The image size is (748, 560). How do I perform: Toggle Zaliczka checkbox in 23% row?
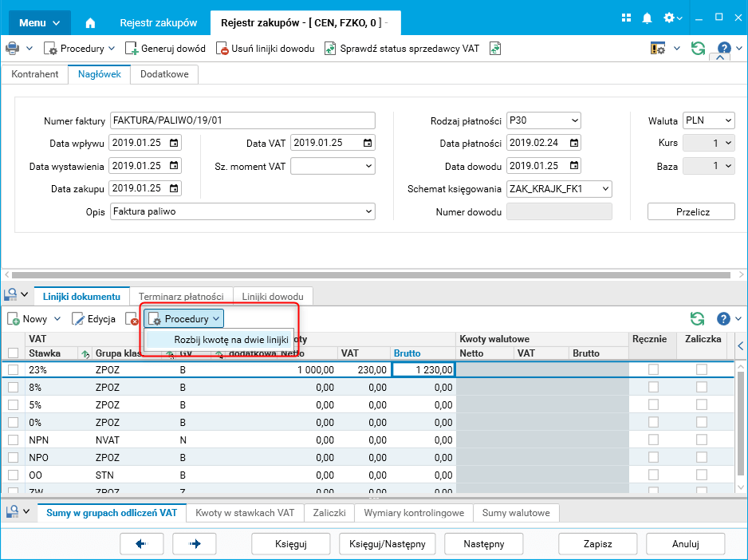[x=701, y=369]
